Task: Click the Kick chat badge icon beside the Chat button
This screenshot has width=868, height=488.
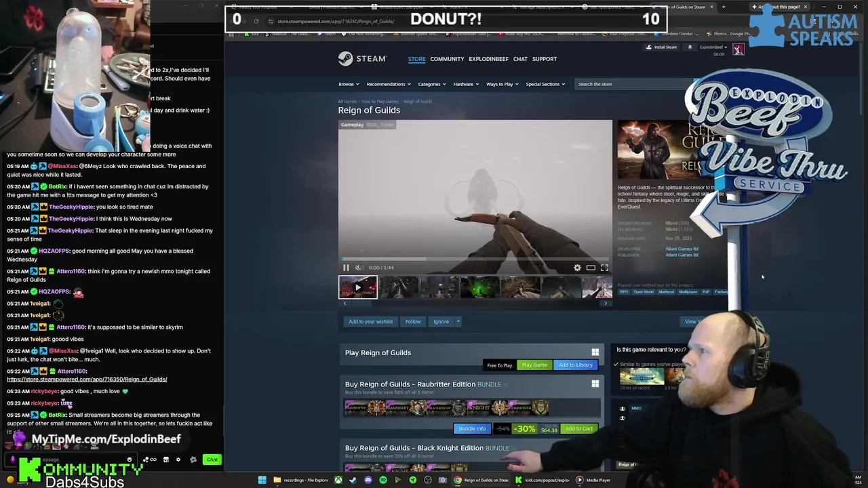Action: (x=193, y=460)
